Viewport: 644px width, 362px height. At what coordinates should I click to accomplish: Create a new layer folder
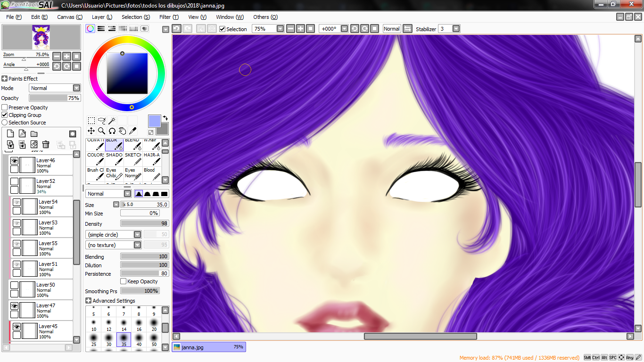click(x=34, y=134)
